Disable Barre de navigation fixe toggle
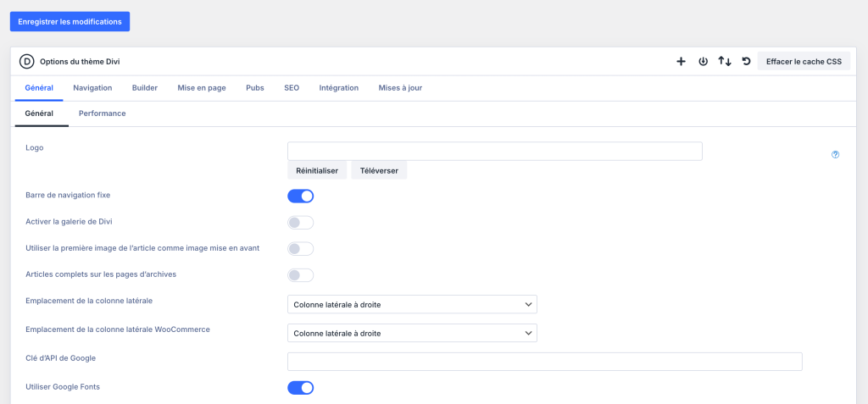Screen dimensions: 868x404 301,196
